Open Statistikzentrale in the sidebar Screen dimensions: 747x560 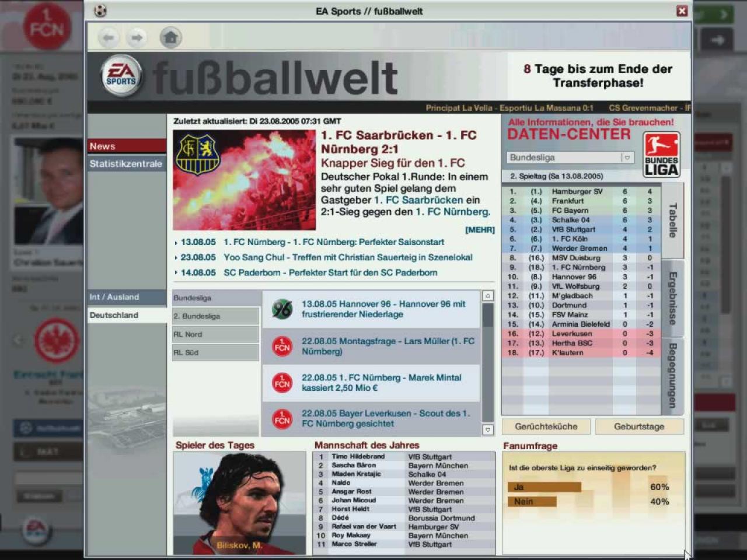[x=127, y=164]
